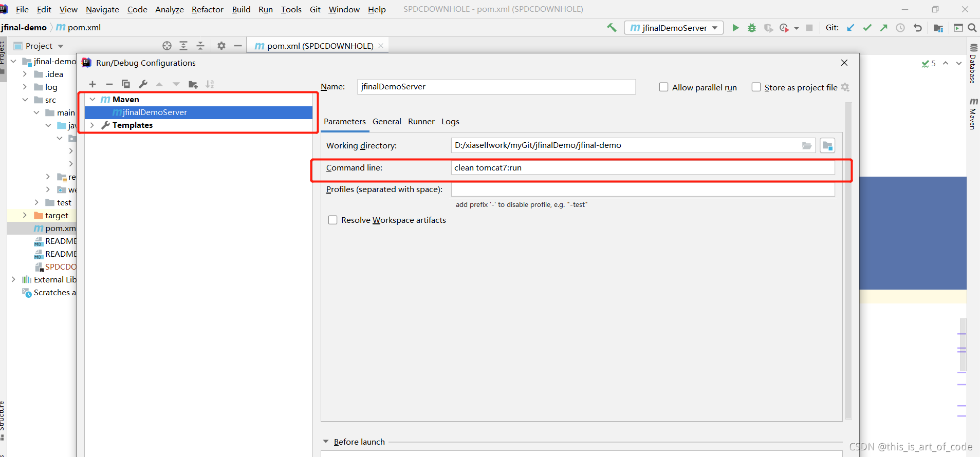Click Select Opened File target icon
This screenshot has height=457, width=980.
167,46
